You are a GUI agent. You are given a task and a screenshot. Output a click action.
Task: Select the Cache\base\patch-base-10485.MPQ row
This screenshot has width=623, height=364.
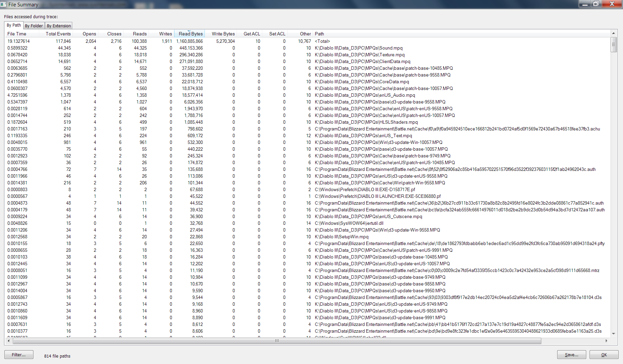click(308, 68)
